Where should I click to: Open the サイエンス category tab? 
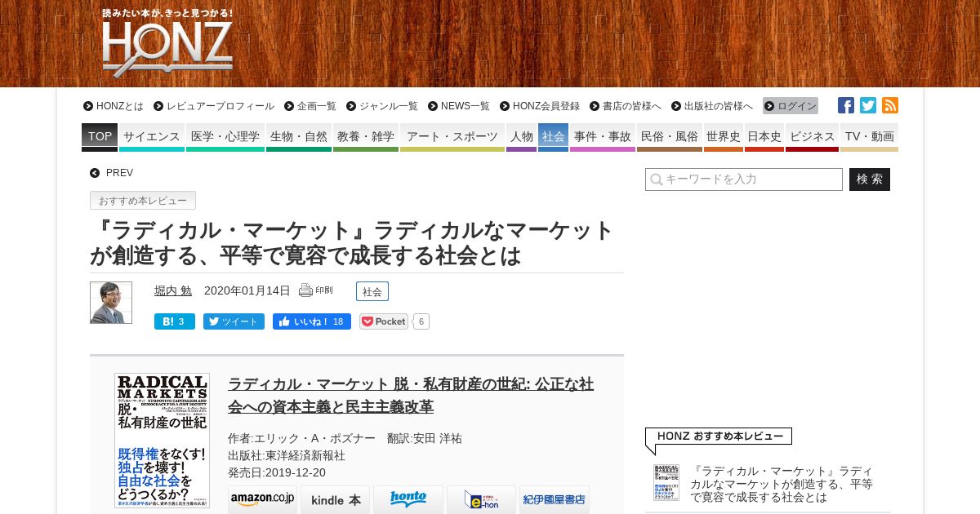click(152, 137)
